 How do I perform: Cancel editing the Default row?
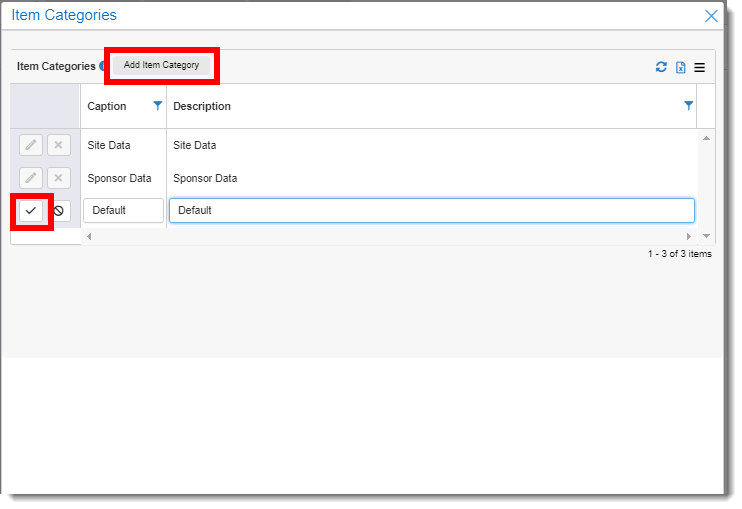[x=59, y=211]
